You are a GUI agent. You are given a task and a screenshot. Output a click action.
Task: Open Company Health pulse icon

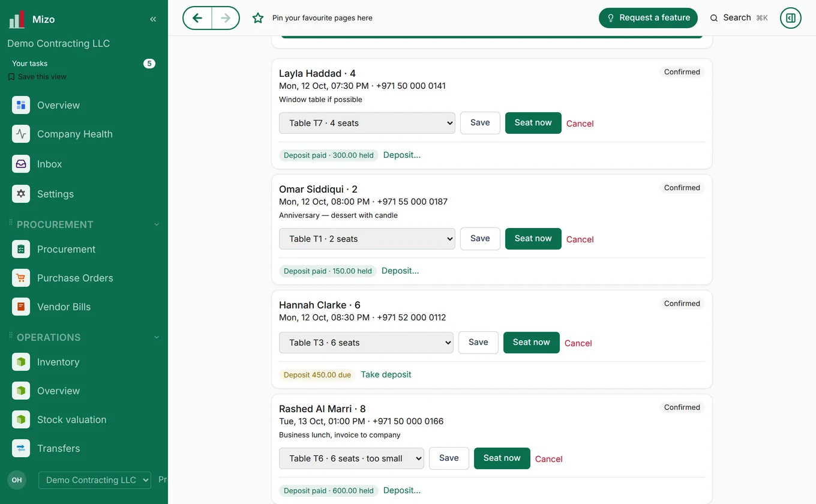tap(21, 134)
